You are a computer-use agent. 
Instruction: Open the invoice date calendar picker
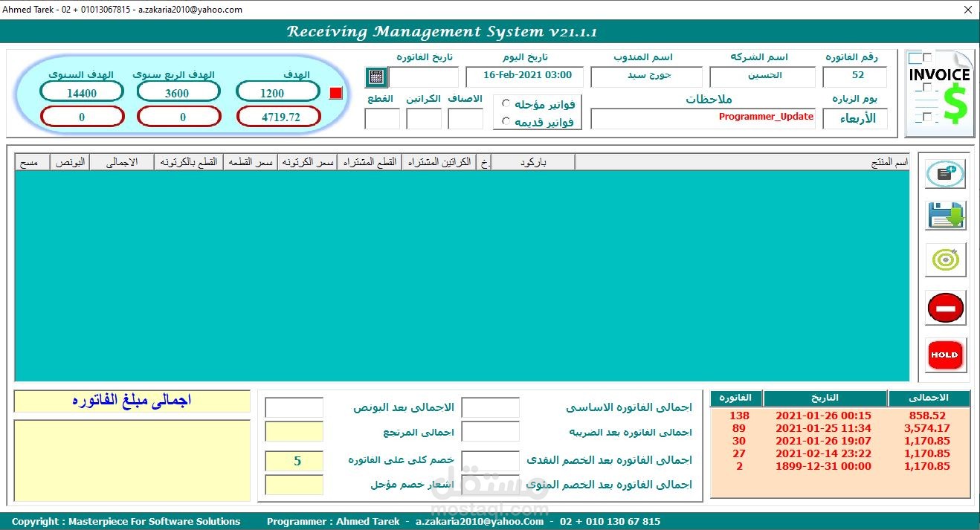(376, 77)
